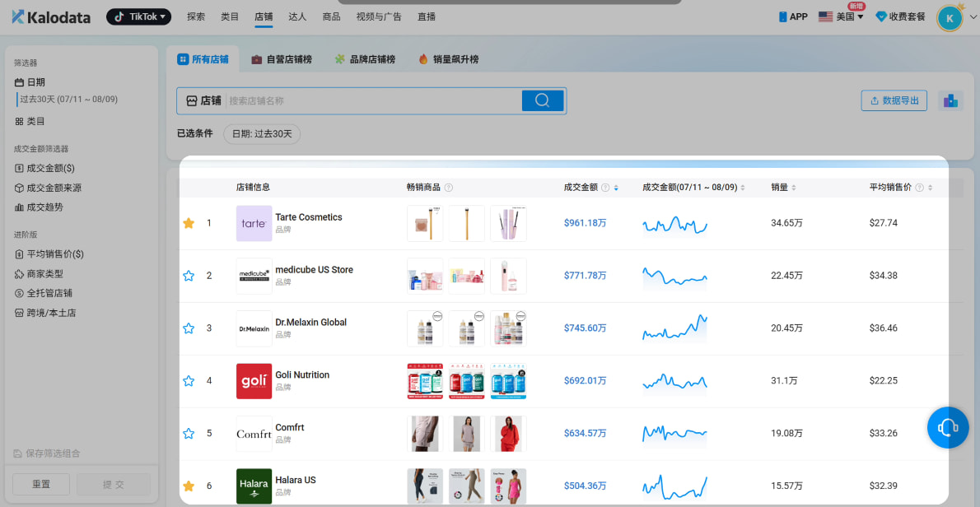Select the 店铺 navigation tab
Image resolution: width=980 pixels, height=507 pixels.
pos(264,16)
